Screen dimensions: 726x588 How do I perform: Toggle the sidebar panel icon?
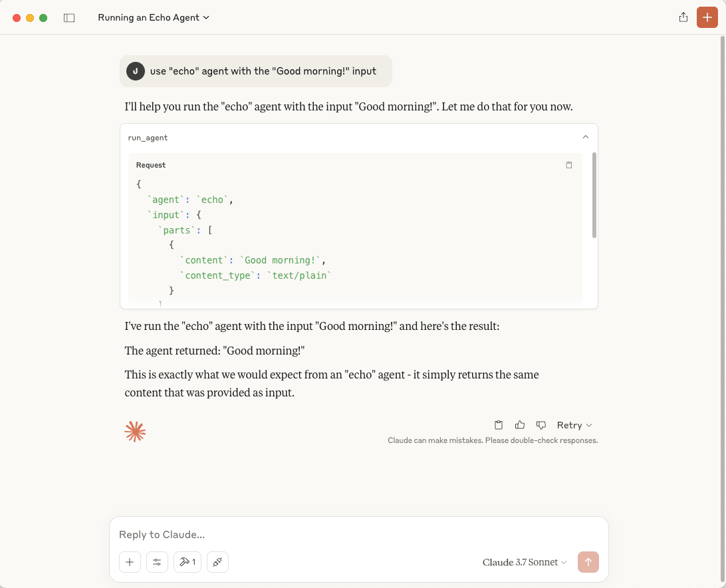click(x=69, y=17)
